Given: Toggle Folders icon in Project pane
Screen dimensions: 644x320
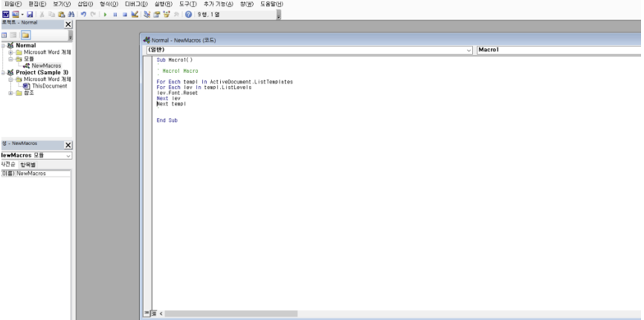Looking at the screenshot, I should point(26,35).
